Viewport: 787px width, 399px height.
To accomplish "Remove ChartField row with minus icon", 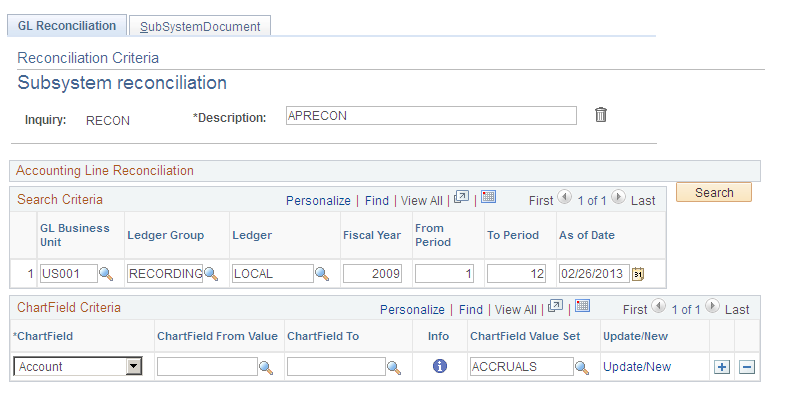I will 747,367.
